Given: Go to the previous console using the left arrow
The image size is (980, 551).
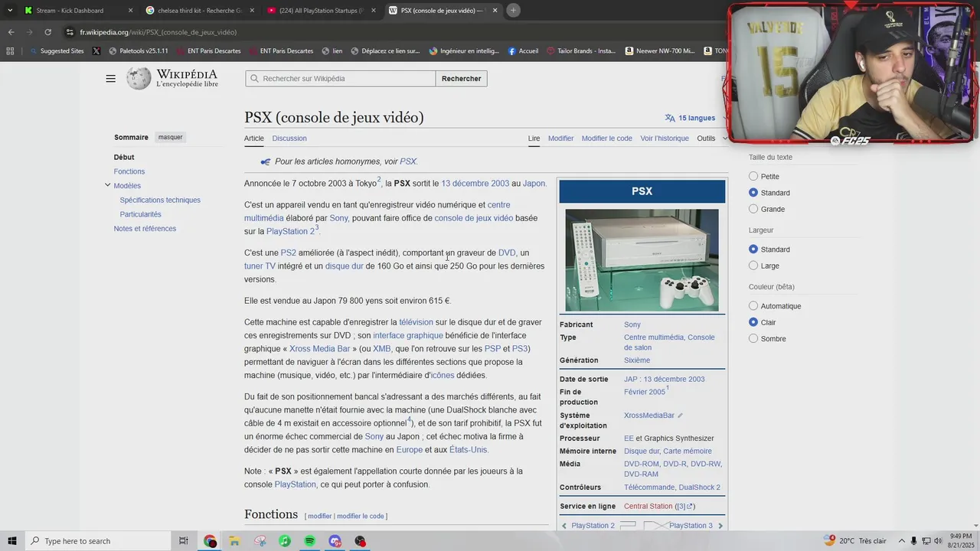Looking at the screenshot, I should pos(564,526).
